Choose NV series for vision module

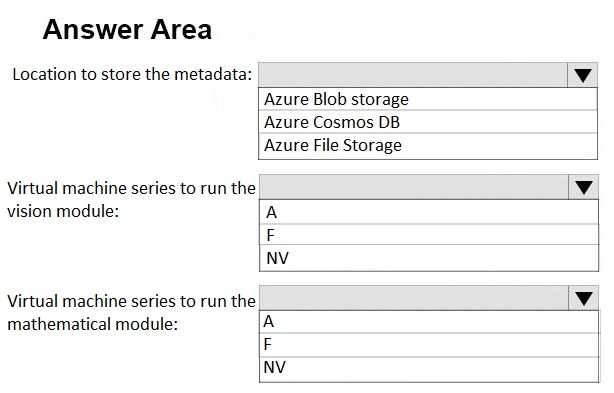429,258
